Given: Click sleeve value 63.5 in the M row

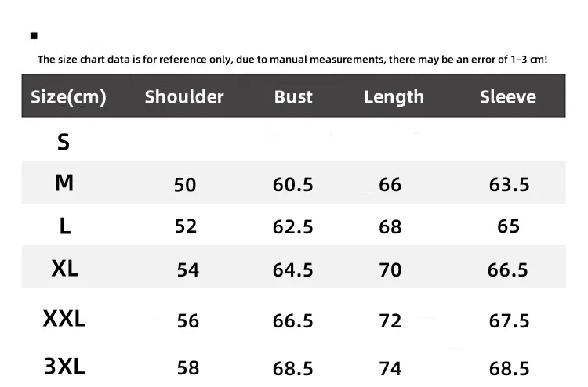Looking at the screenshot, I should coord(509,185).
